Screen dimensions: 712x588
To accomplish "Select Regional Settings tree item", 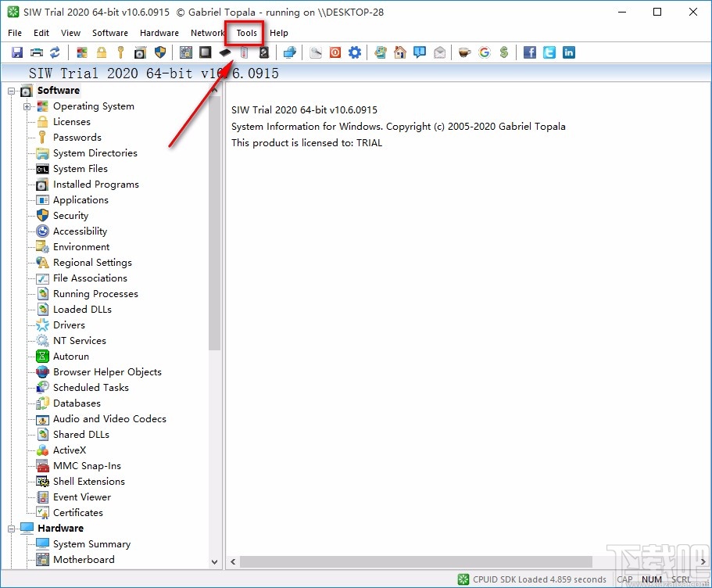I will pos(92,263).
